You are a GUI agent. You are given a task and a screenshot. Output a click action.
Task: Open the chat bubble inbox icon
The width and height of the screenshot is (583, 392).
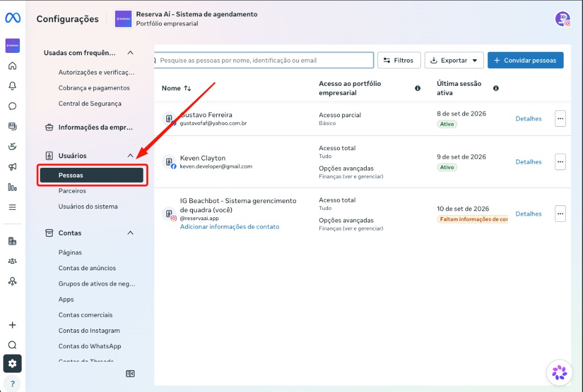tap(13, 106)
